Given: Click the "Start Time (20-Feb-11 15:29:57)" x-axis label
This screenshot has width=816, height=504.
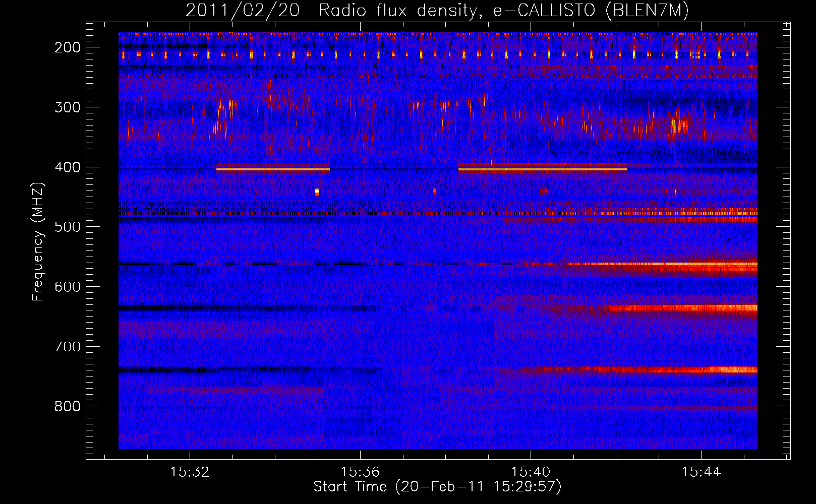Looking at the screenshot, I should [x=437, y=487].
